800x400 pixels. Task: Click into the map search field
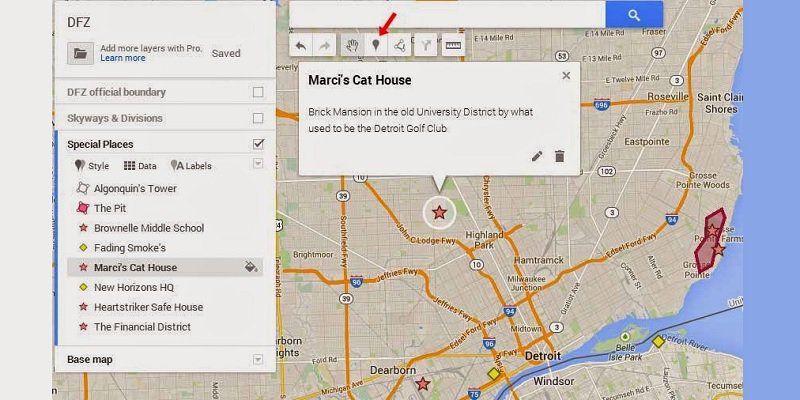pos(447,14)
